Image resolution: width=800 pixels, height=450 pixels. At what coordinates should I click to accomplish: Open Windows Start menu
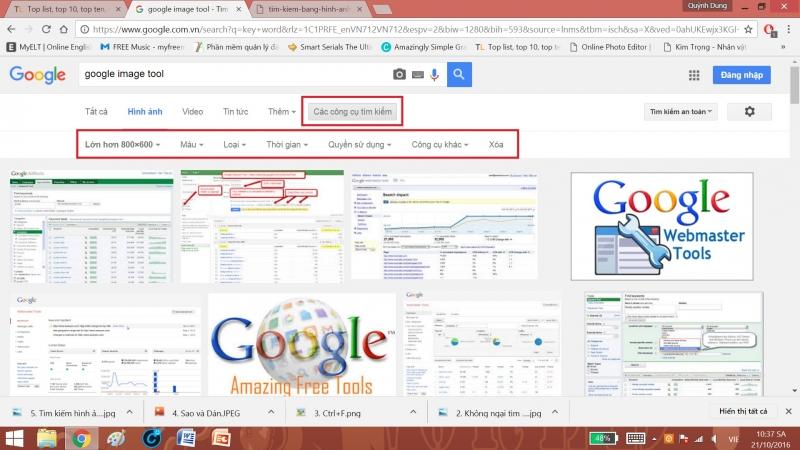pyautogui.click(x=14, y=439)
